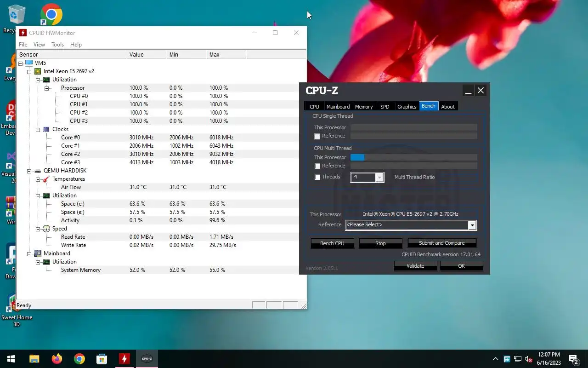Switch to the SPD tab in CPU-Z

tap(385, 106)
